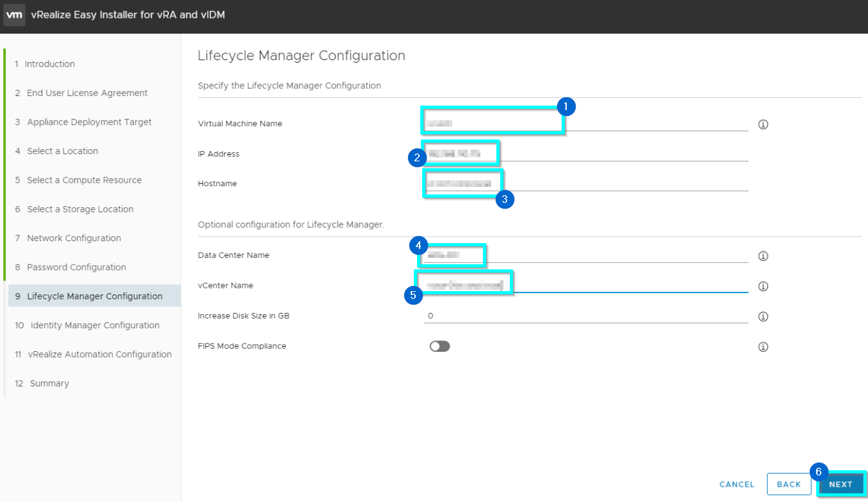Show info for FIPS Mode Compliance

click(x=762, y=347)
